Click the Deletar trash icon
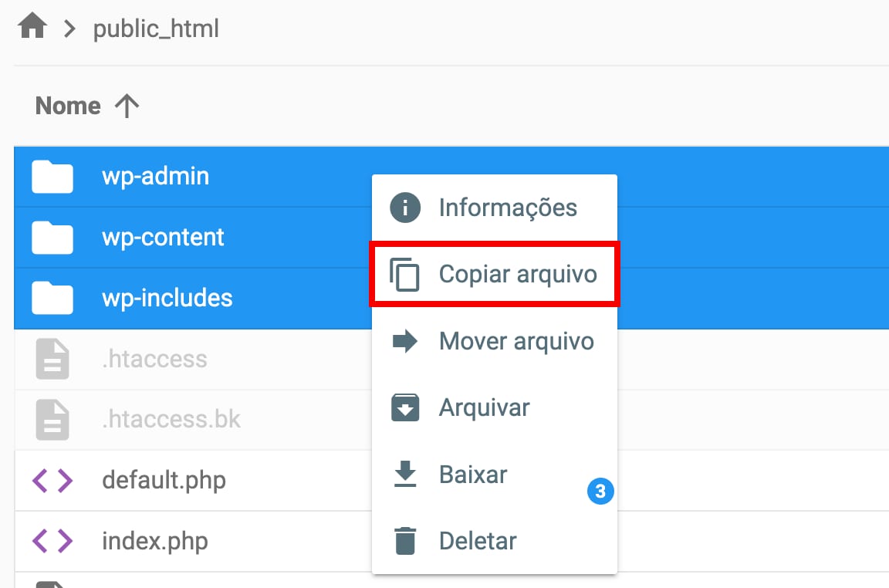 point(405,541)
